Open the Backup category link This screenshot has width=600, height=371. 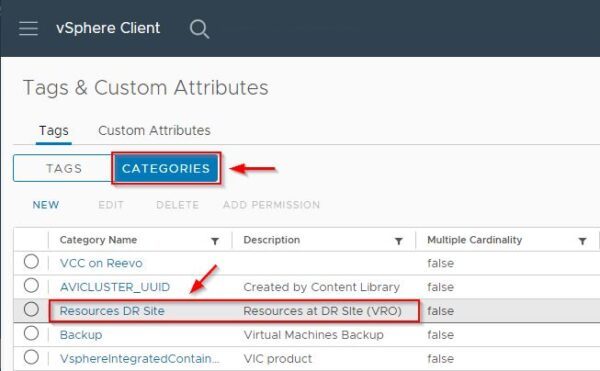click(x=81, y=335)
